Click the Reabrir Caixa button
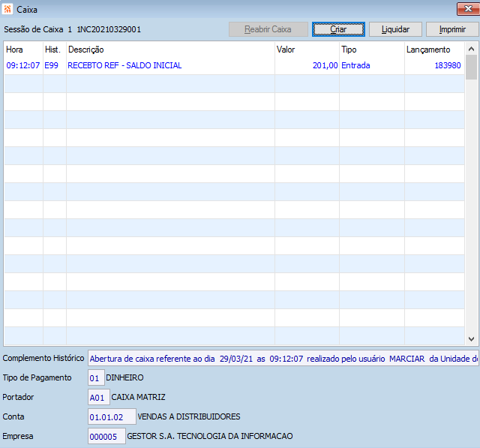The image size is (480, 448). (x=268, y=29)
